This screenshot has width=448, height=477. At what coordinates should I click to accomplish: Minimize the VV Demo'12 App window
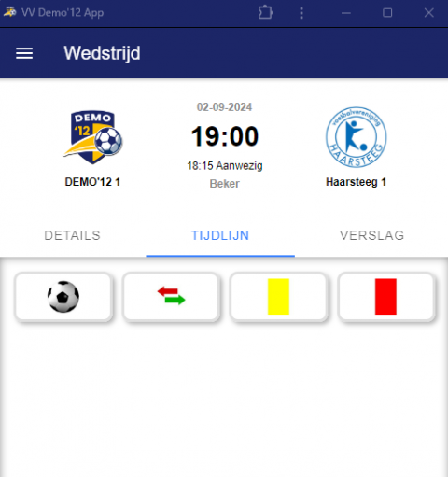pyautogui.click(x=346, y=13)
